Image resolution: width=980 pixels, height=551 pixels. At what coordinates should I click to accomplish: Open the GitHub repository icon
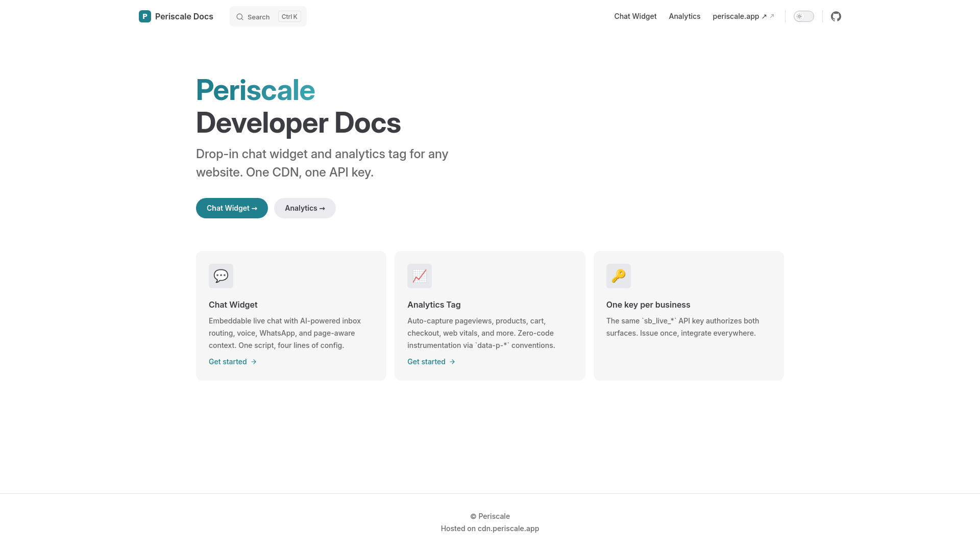point(836,16)
